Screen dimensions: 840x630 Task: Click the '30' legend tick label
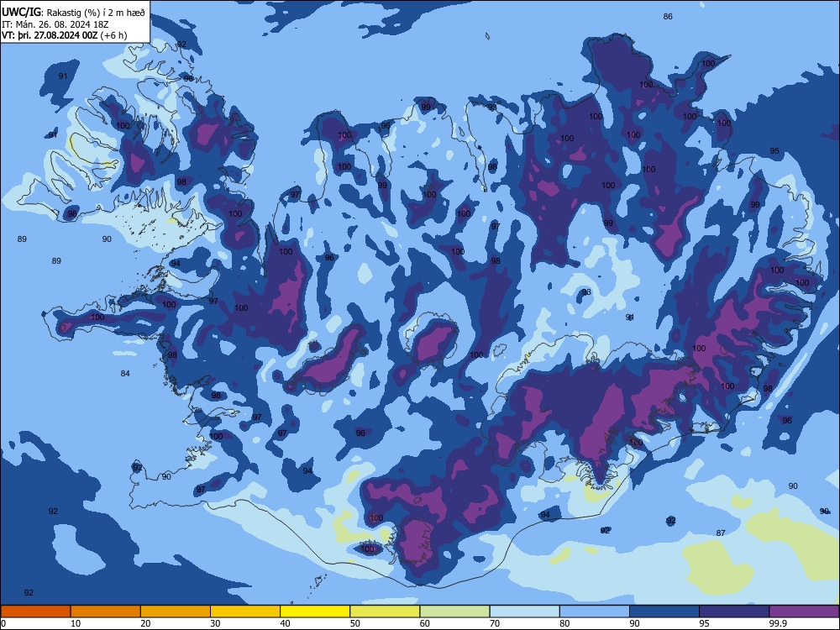(x=215, y=623)
